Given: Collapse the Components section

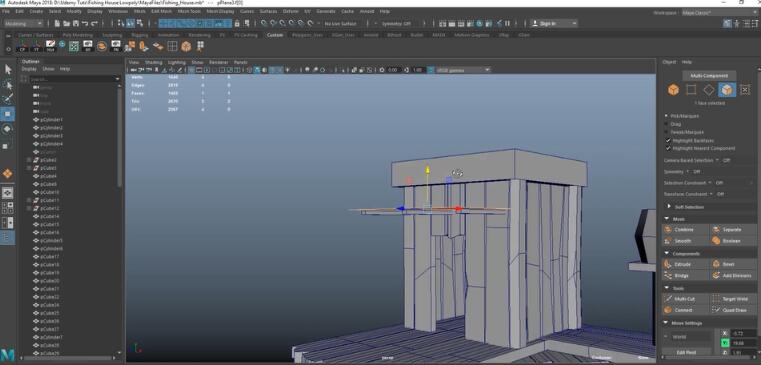Looking at the screenshot, I should pyautogui.click(x=666, y=254).
